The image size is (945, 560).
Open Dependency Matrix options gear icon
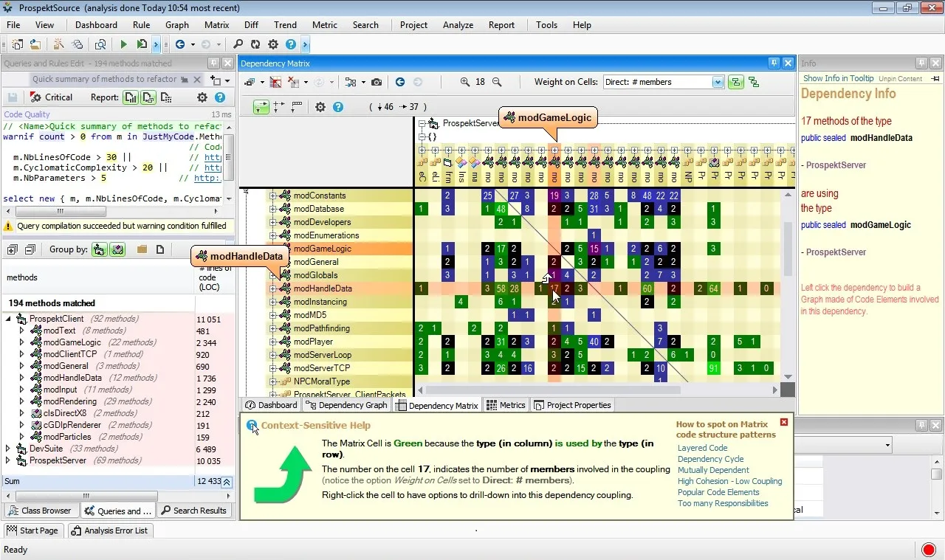click(320, 107)
